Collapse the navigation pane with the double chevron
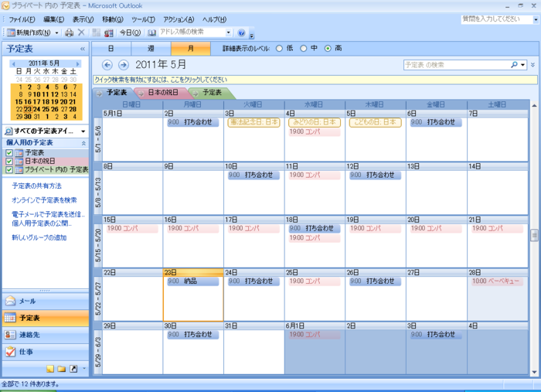 click(83, 49)
